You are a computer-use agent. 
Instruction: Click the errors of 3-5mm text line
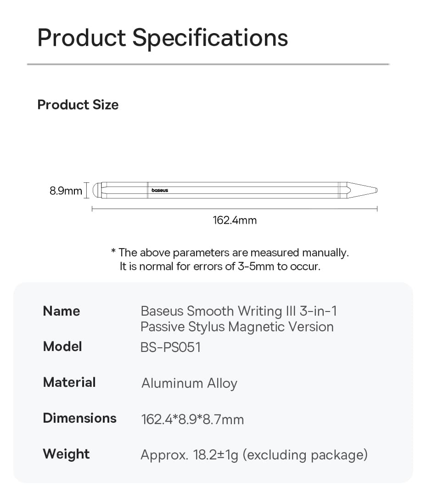coord(220,266)
